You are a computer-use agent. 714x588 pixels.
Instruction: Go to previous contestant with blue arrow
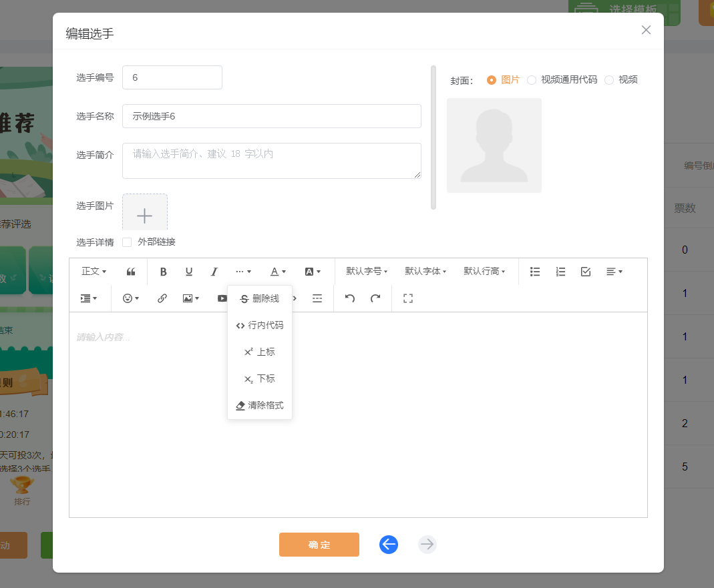click(389, 545)
